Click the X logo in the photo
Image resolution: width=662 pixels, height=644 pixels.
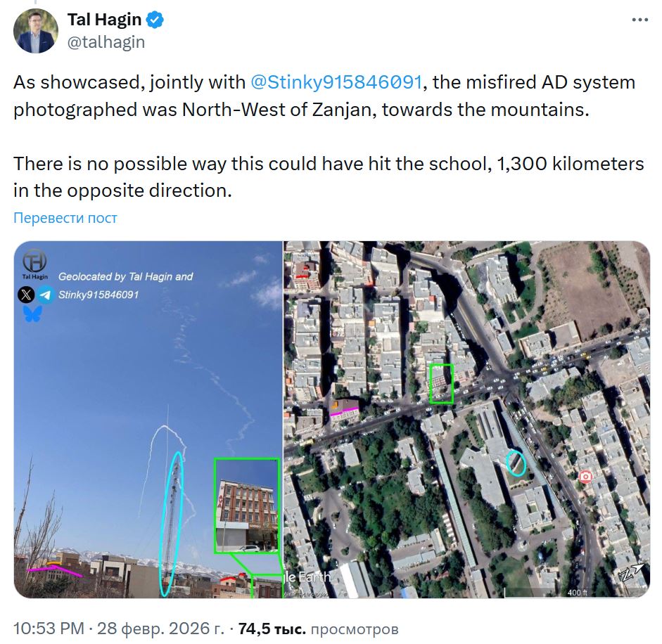pos(26,294)
